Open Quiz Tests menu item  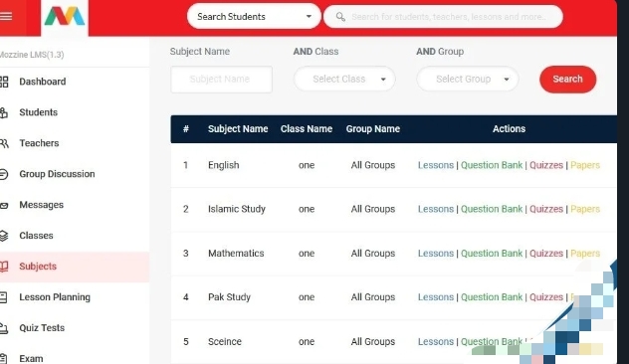[42, 328]
